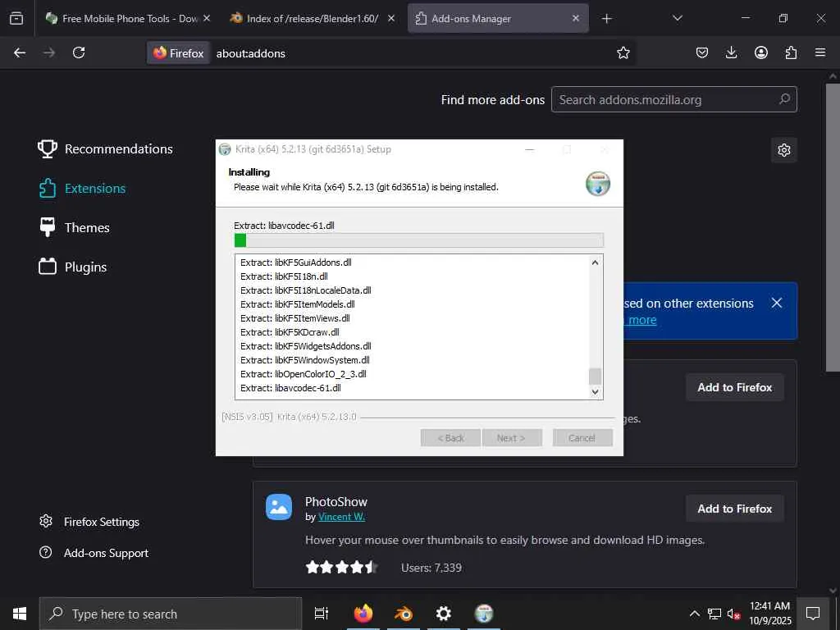Switch to Firefox on the taskbar
This screenshot has width=840, height=630.
pos(363,614)
